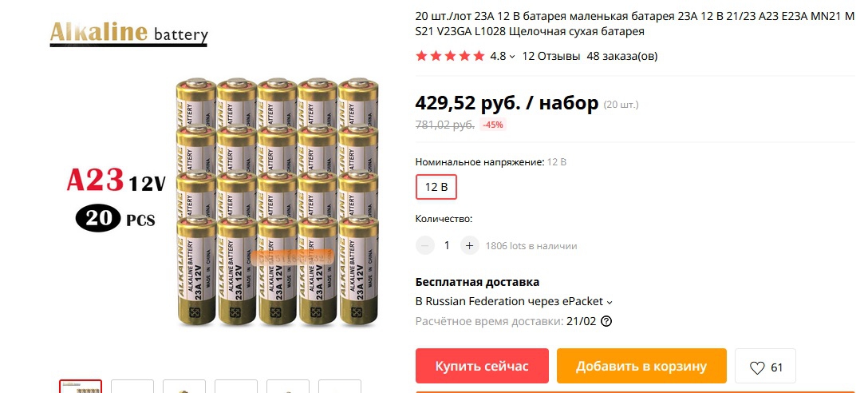Open delivery time help question mark icon
868x393 pixels.
(x=606, y=321)
